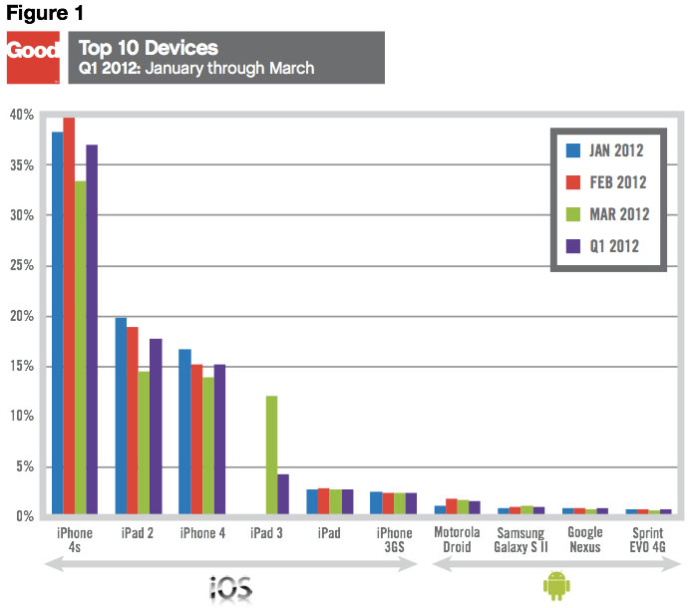Click the 'Figure 1' heading
This screenshot has width=700, height=608.
coord(45,13)
